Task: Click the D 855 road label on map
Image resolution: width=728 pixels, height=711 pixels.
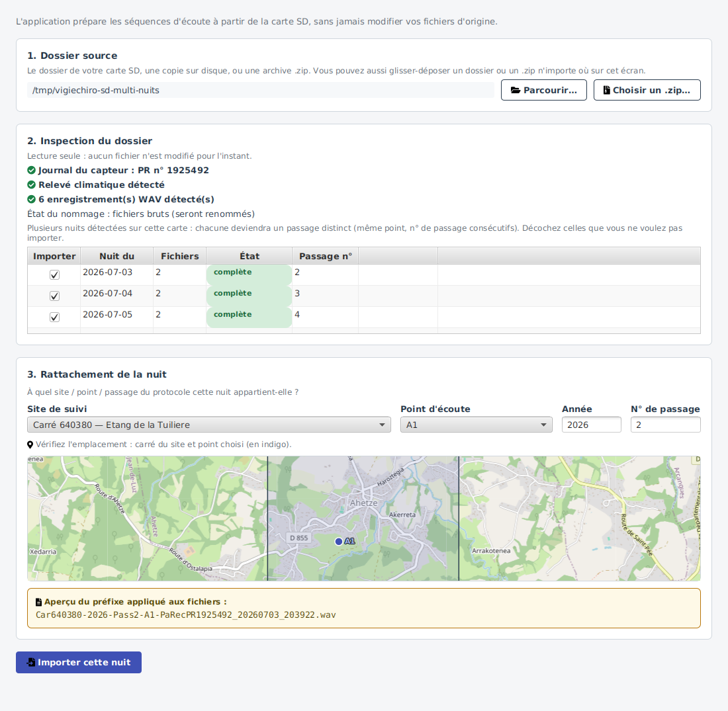Action: pos(299,538)
